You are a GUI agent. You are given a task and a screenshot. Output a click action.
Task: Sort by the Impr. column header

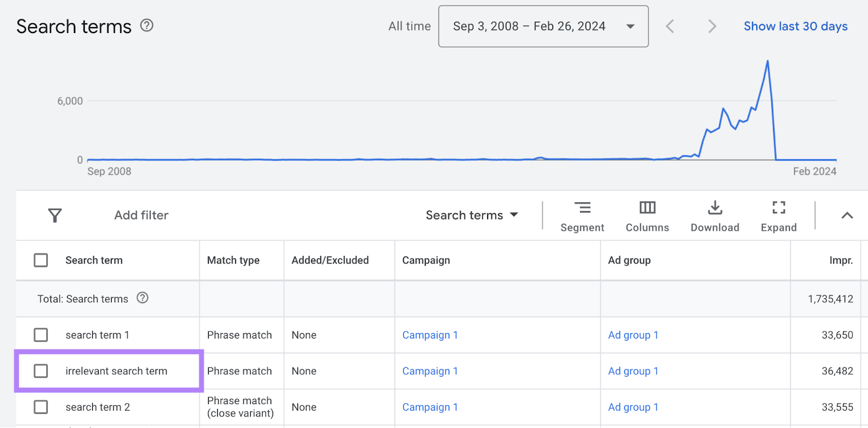point(840,260)
